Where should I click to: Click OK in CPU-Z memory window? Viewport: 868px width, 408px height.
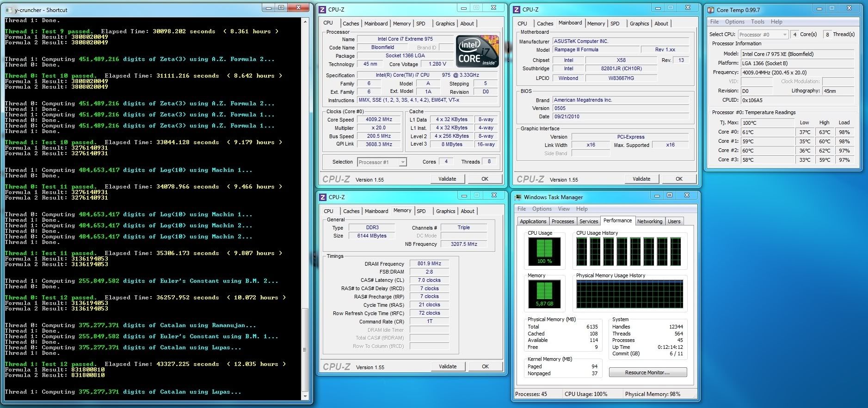tap(485, 366)
